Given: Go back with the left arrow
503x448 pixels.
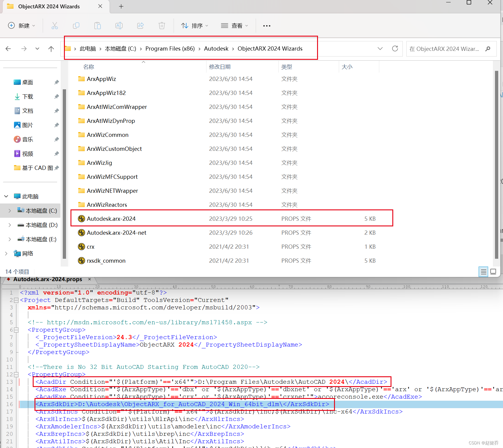Looking at the screenshot, I should pos(8,48).
